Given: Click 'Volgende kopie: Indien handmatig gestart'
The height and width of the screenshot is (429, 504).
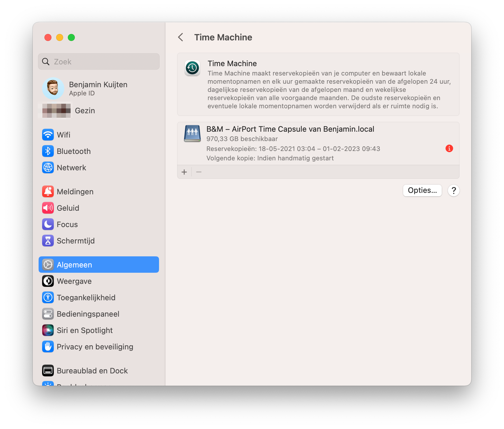Looking at the screenshot, I should tap(270, 158).
